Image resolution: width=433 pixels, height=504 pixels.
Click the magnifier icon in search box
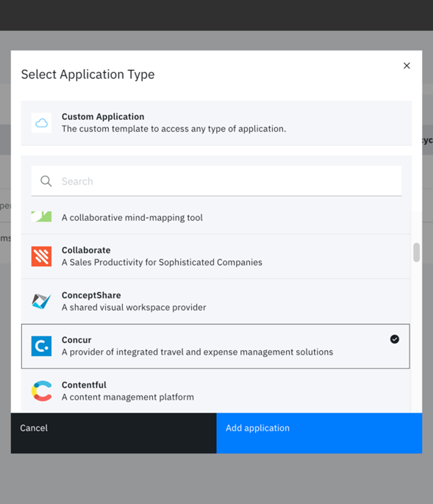pos(46,181)
